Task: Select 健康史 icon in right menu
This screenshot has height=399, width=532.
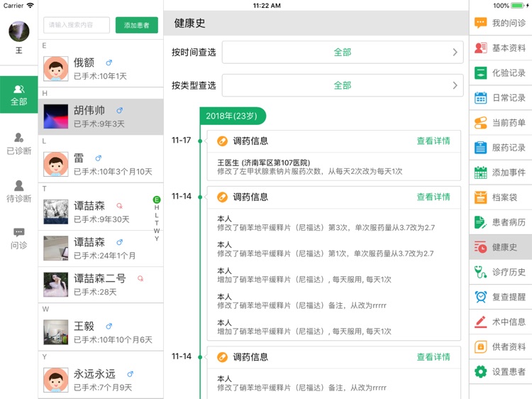Action: (480, 247)
